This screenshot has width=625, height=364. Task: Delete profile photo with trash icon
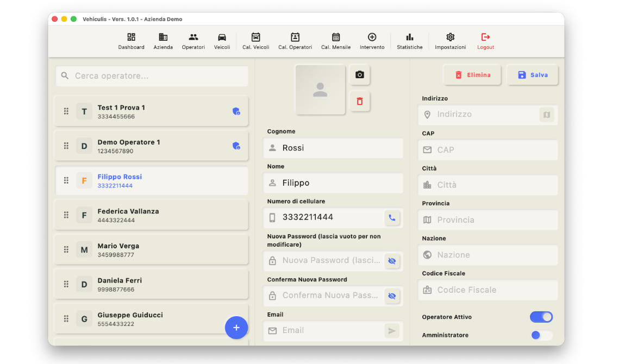[359, 101]
